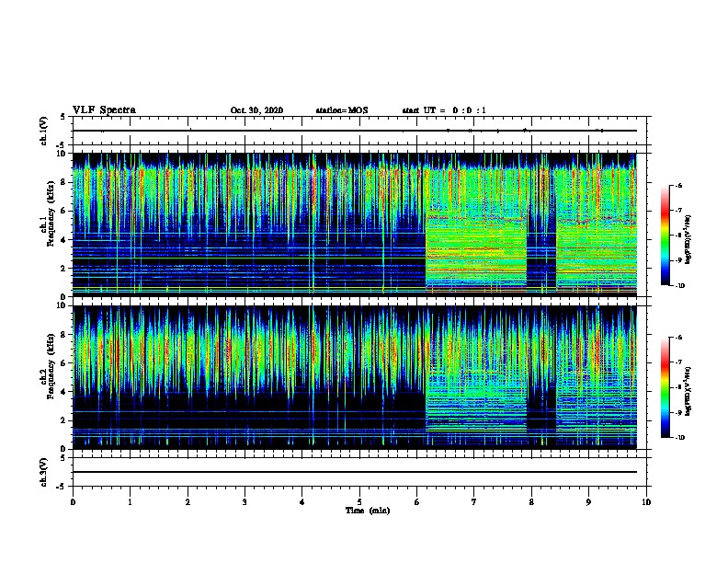
Task: Click time axis tick label "5"
Action: (359, 502)
